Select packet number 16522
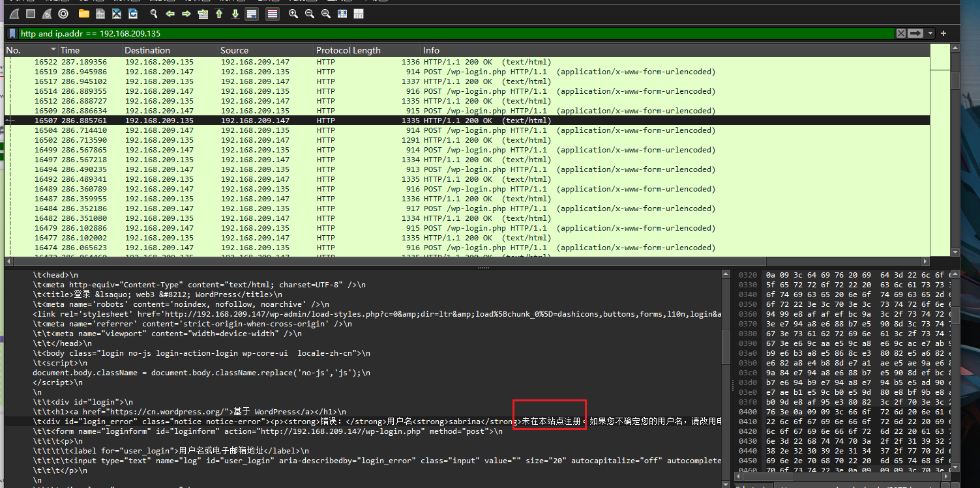The width and height of the screenshot is (980, 488). (468, 62)
